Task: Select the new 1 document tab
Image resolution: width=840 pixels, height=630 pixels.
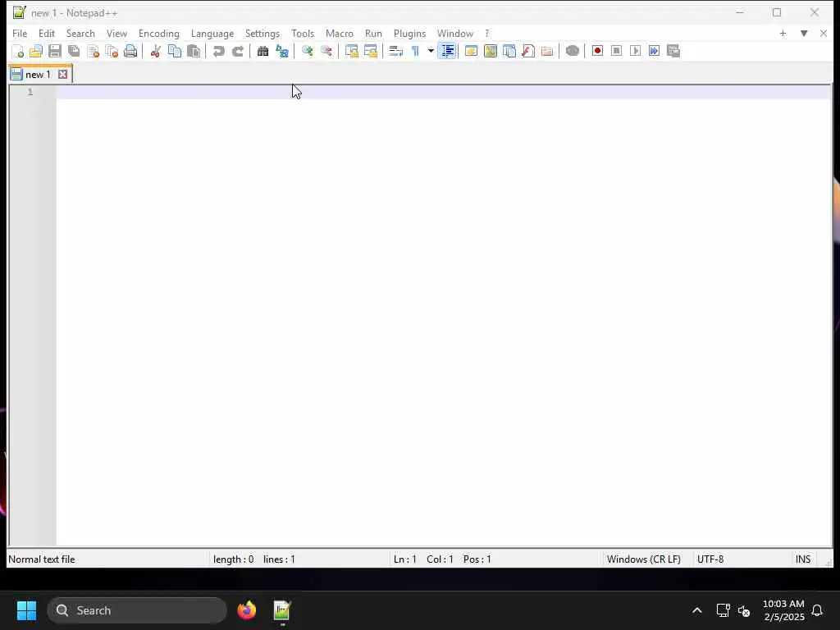Action: pos(38,75)
